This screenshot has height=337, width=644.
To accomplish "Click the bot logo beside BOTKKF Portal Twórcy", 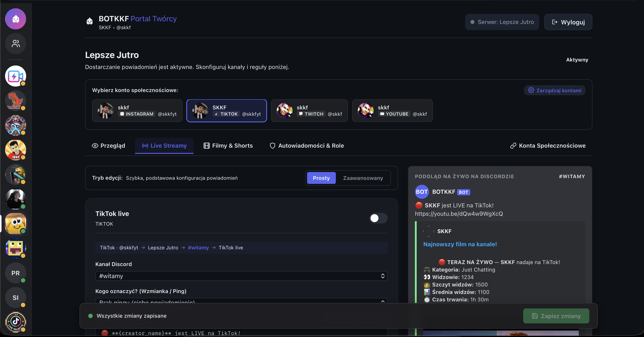I will [89, 21].
